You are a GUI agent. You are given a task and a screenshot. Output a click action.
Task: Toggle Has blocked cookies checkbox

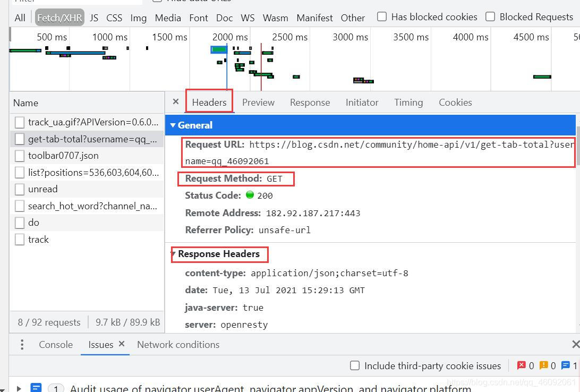382,16
